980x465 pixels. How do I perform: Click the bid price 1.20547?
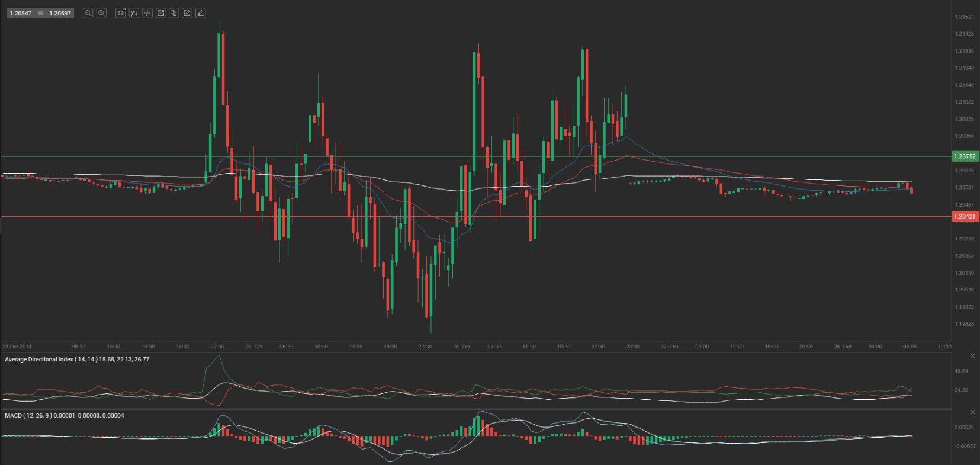click(21, 13)
